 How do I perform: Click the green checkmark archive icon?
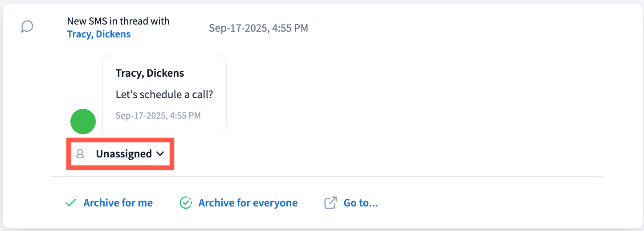coord(70,203)
